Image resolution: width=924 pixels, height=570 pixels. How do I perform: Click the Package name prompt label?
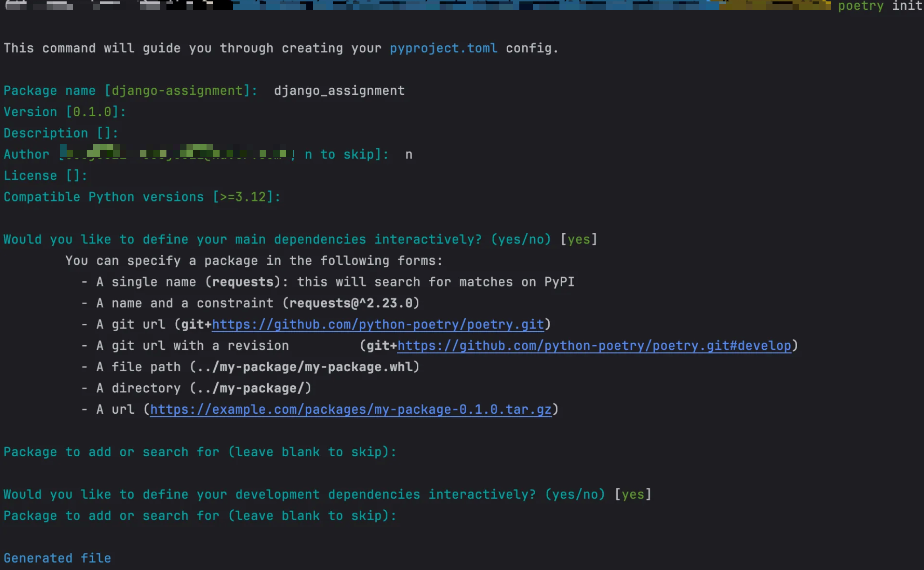tap(49, 90)
